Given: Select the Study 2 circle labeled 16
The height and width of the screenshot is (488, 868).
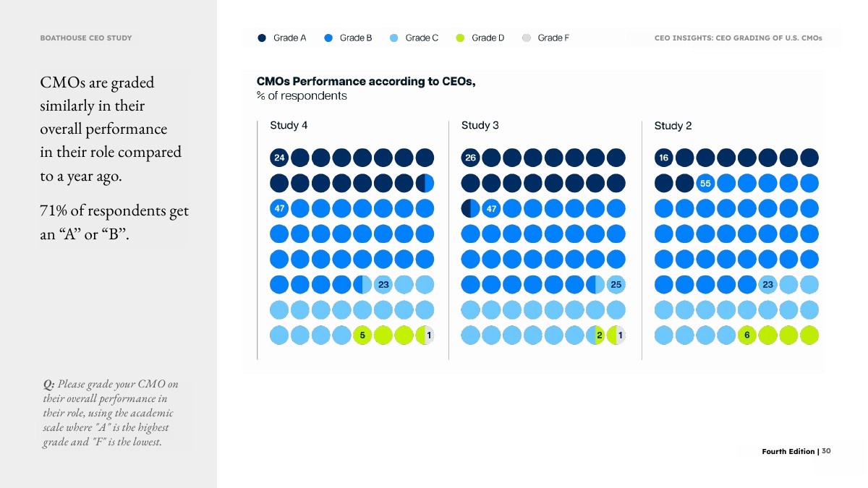Looking at the screenshot, I should point(664,158).
